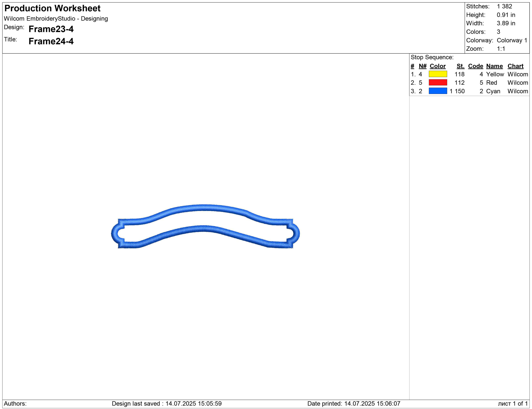Click the N# column header
The height and width of the screenshot is (409, 532).
422,66
